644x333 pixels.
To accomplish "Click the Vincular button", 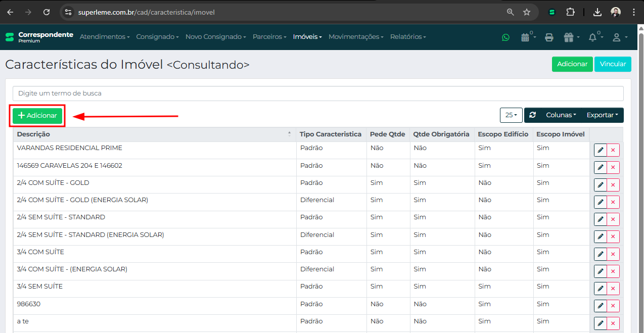I will click(x=613, y=64).
